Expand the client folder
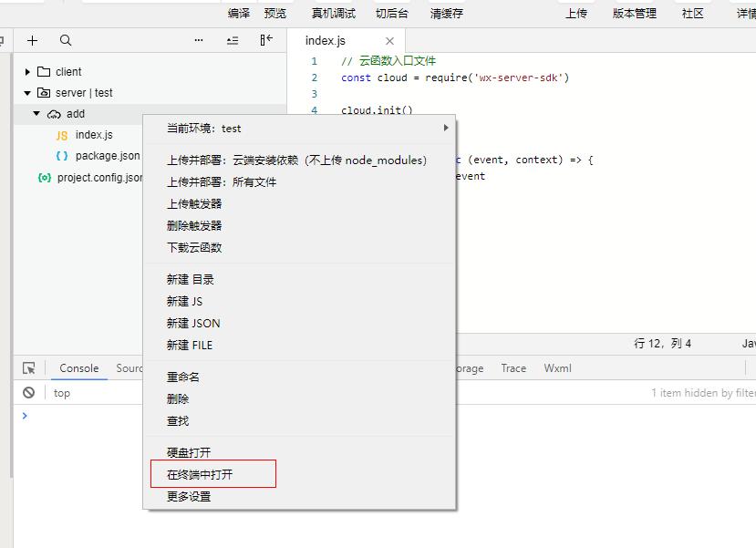This screenshot has width=756, height=548. point(28,72)
